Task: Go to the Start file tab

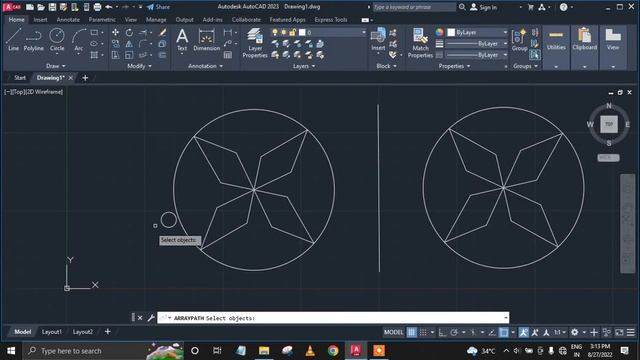Action: click(20, 78)
